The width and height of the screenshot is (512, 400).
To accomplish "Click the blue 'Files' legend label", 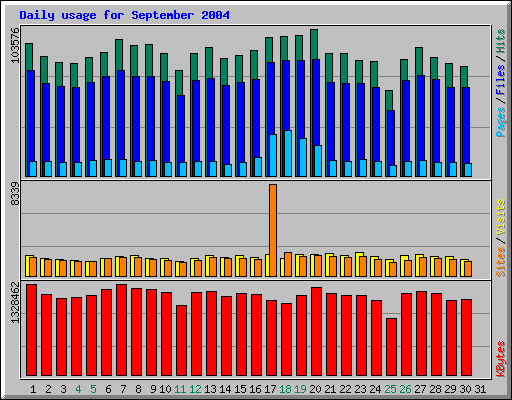I will [501, 79].
